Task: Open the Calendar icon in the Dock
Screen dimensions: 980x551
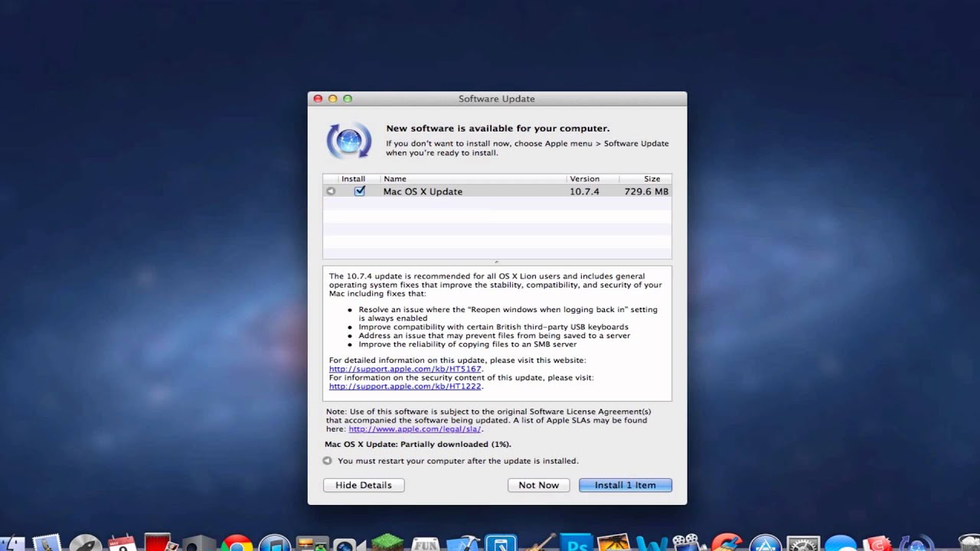Action: (x=122, y=542)
